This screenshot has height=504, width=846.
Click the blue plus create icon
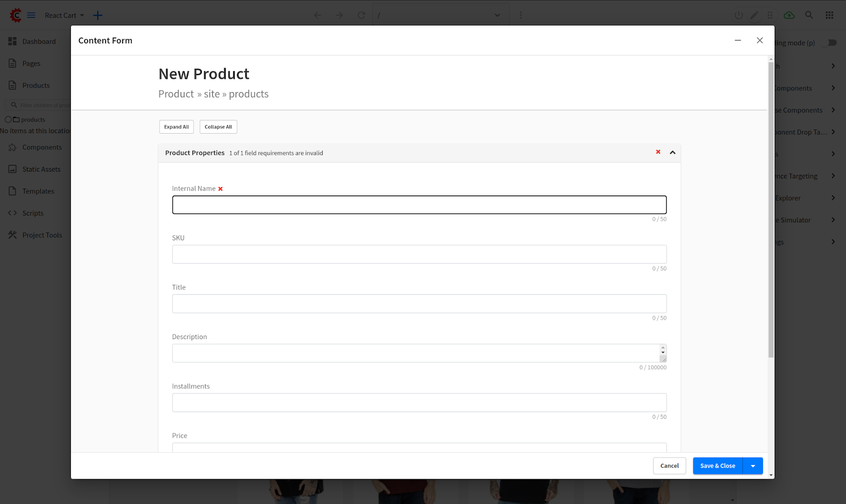(x=98, y=15)
